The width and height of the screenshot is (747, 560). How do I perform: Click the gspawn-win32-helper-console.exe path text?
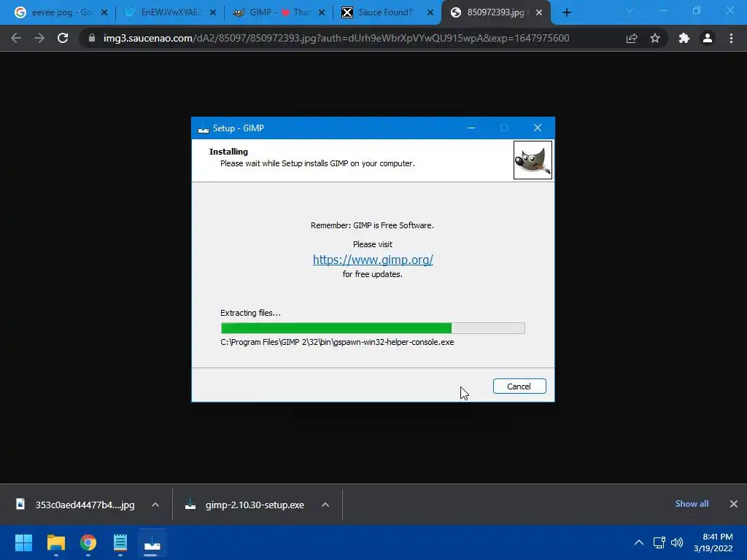337,342
